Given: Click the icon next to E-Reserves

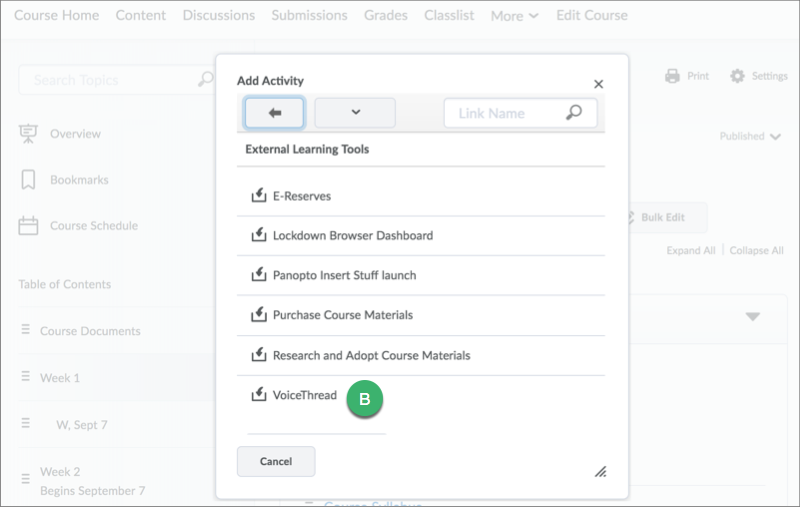Looking at the screenshot, I should click(259, 195).
